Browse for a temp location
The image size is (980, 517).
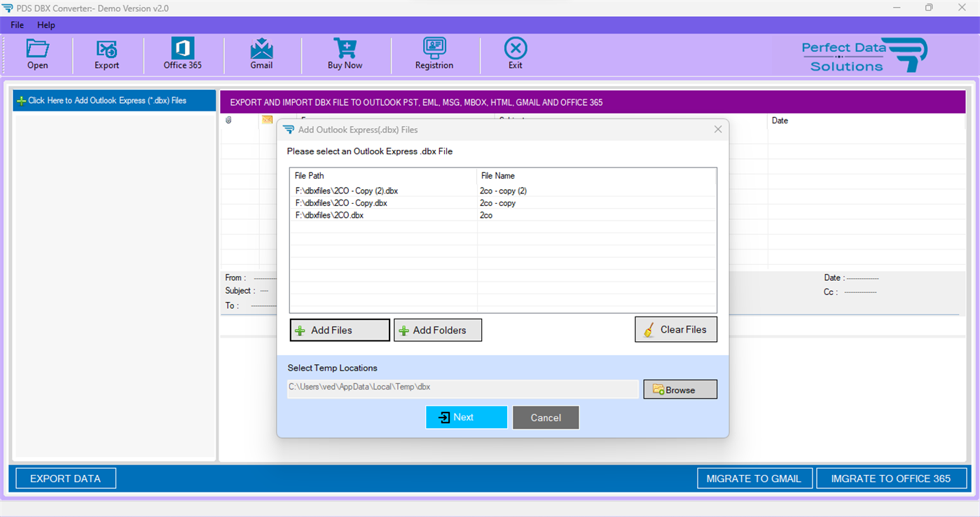(x=679, y=389)
